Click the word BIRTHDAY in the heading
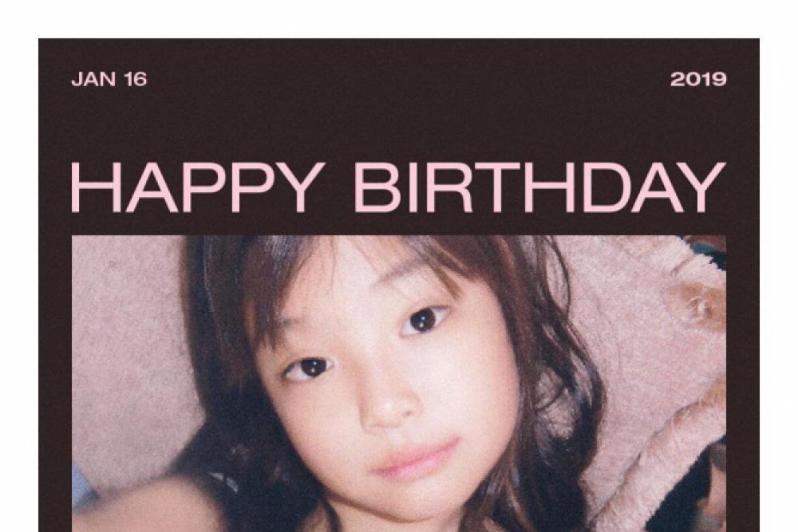Screen dimensions: 798x532 [x=539, y=187]
